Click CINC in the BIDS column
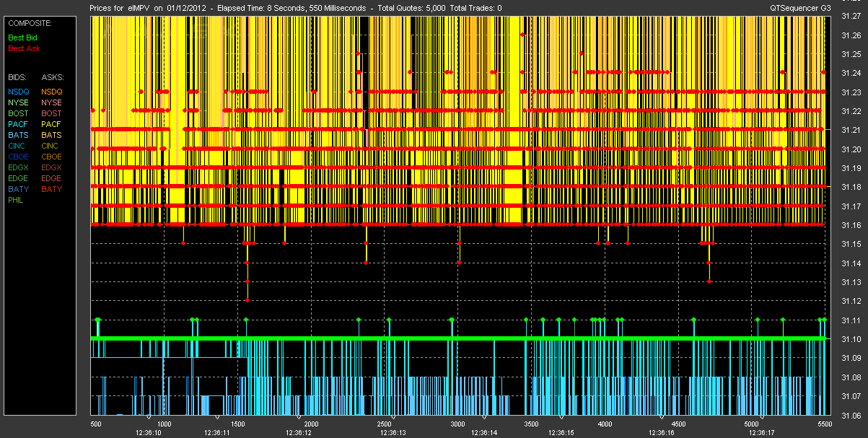The image size is (868, 438). coord(17,146)
